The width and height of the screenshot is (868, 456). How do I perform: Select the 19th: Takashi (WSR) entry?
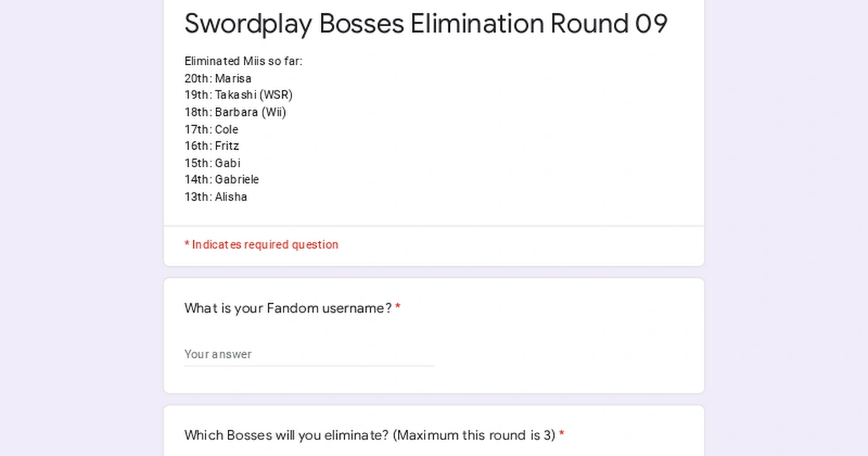[239, 95]
